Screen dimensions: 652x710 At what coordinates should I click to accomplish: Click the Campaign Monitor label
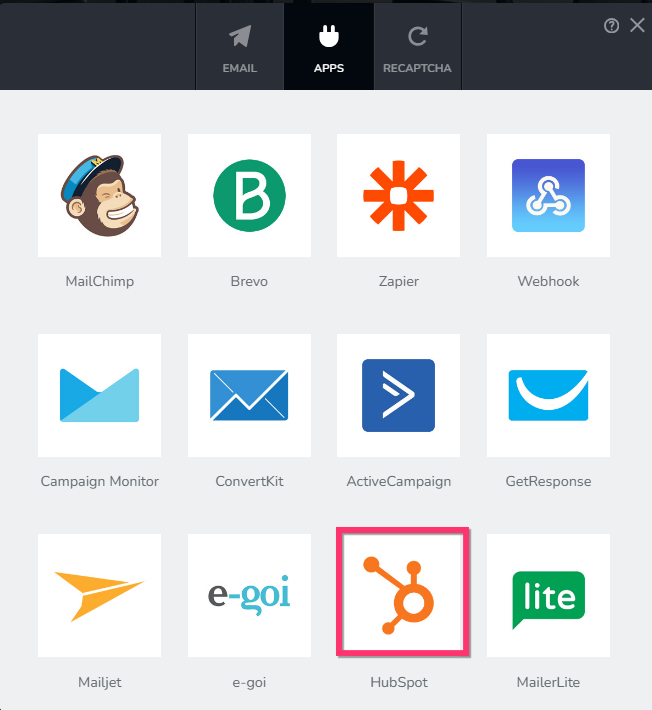[x=100, y=481]
